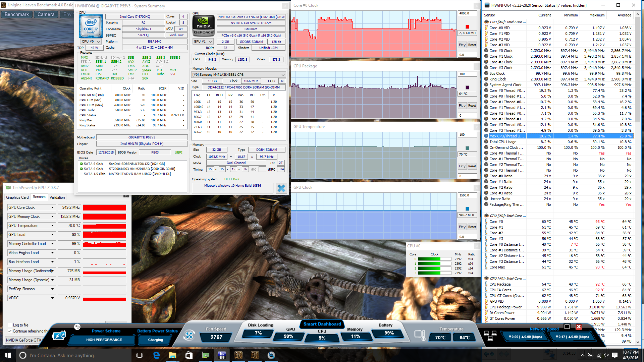644x362 pixels.
Task: Click the blue X button in System Summary
Action: tap(281, 188)
